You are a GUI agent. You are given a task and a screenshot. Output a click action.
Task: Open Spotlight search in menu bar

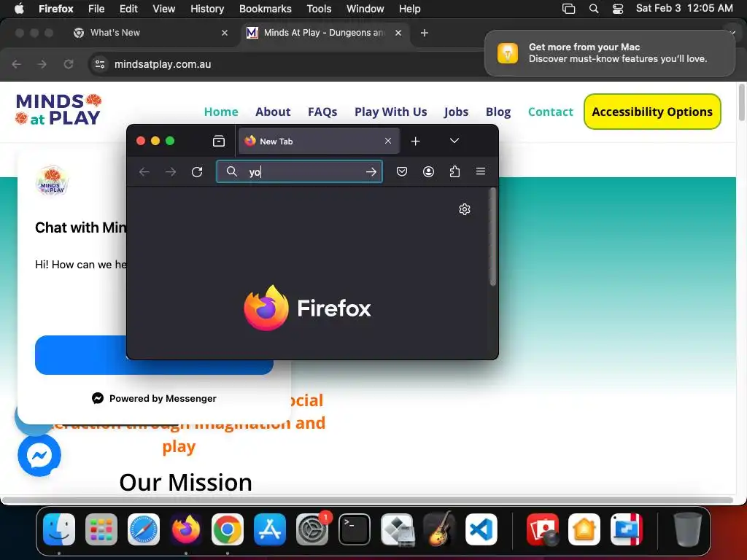point(594,9)
